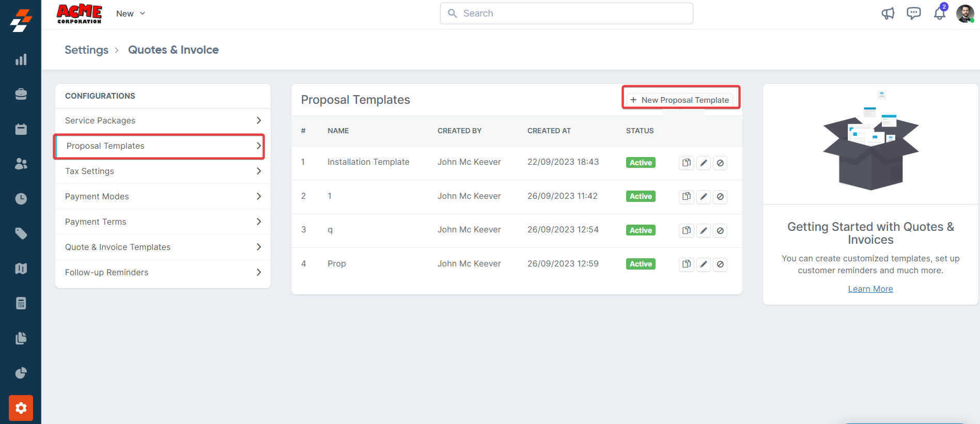980x424 pixels.
Task: Open the Settings gear in sidebar
Action: coord(21,408)
